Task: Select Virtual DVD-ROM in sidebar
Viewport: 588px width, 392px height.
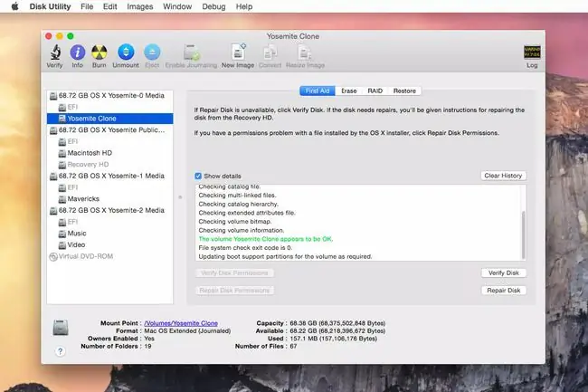Action: point(109,256)
